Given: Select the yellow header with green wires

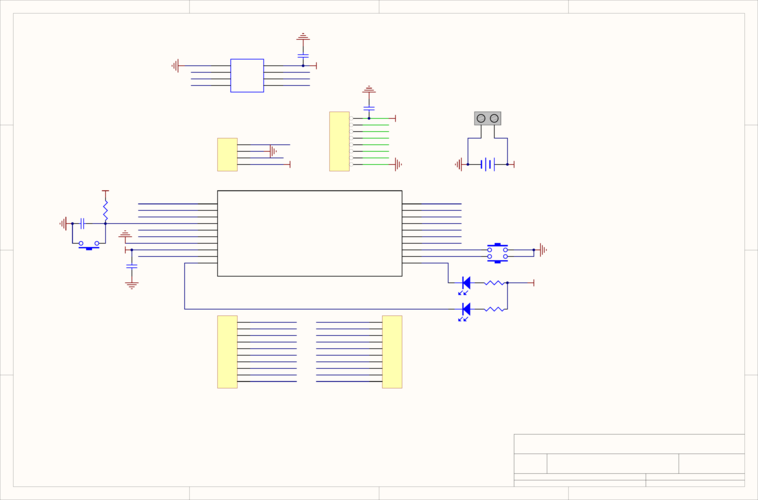Looking at the screenshot, I should pyautogui.click(x=339, y=141).
